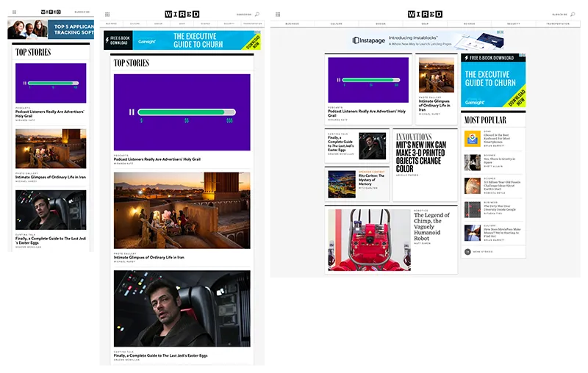588x373 pixels.
Task: Click the WIRED logo in the tablet header
Action: tap(182, 14)
